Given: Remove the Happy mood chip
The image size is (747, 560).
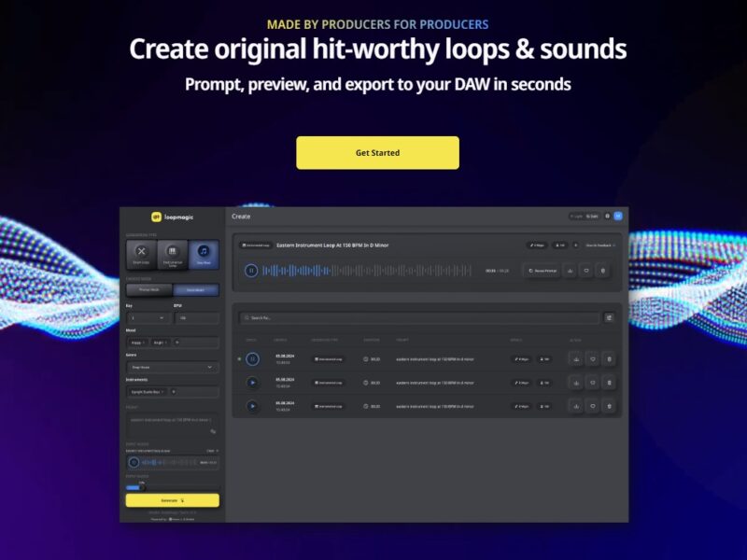Looking at the screenshot, I should tap(145, 342).
